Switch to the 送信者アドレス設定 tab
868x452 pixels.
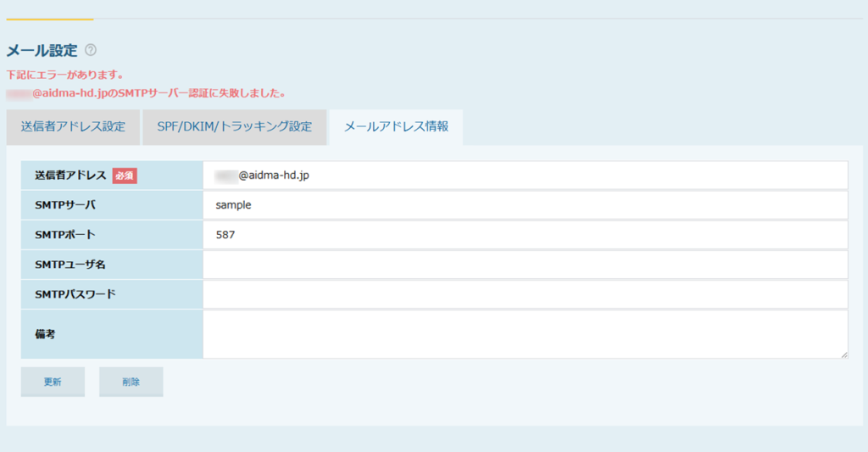(73, 127)
